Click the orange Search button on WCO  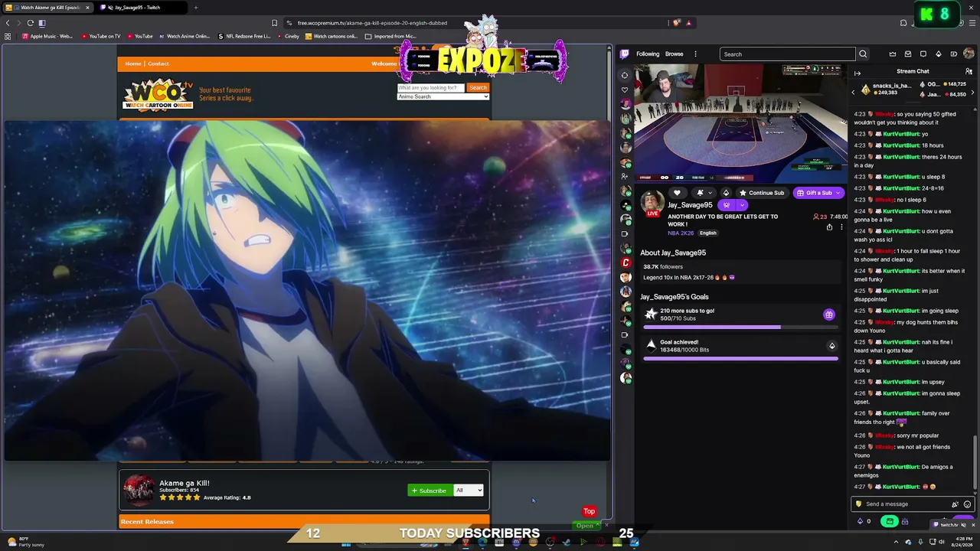pyautogui.click(x=478, y=87)
